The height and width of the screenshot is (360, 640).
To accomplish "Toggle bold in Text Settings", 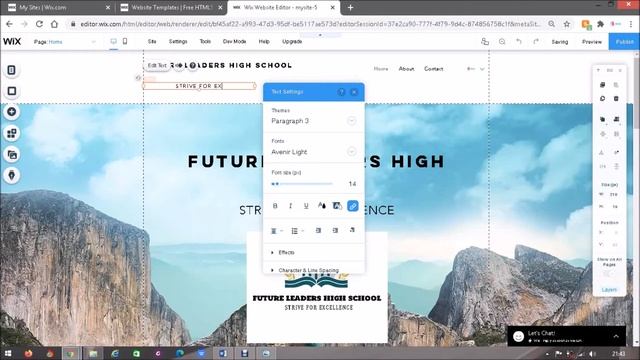I will click(x=275, y=206).
